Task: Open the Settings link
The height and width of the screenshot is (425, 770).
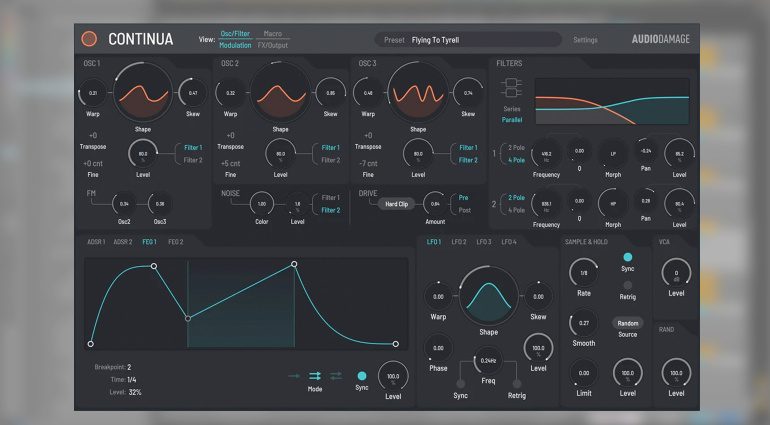Action: pyautogui.click(x=586, y=40)
